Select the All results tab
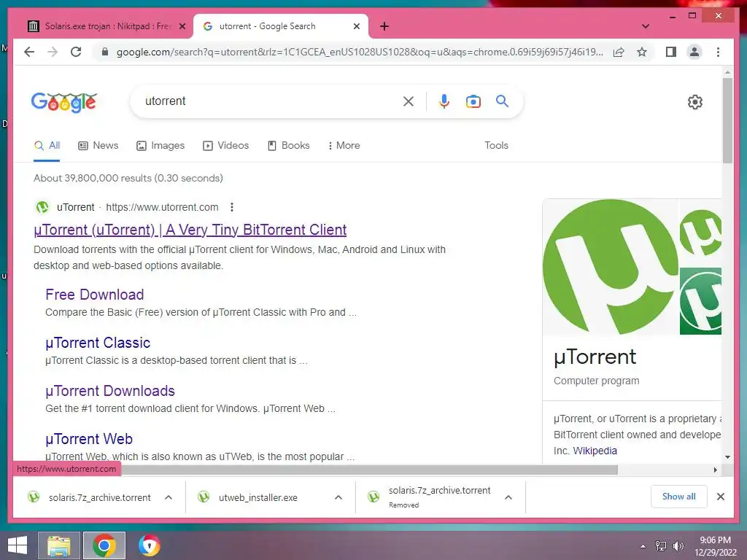Image resolution: width=747 pixels, height=560 pixels. [47, 145]
